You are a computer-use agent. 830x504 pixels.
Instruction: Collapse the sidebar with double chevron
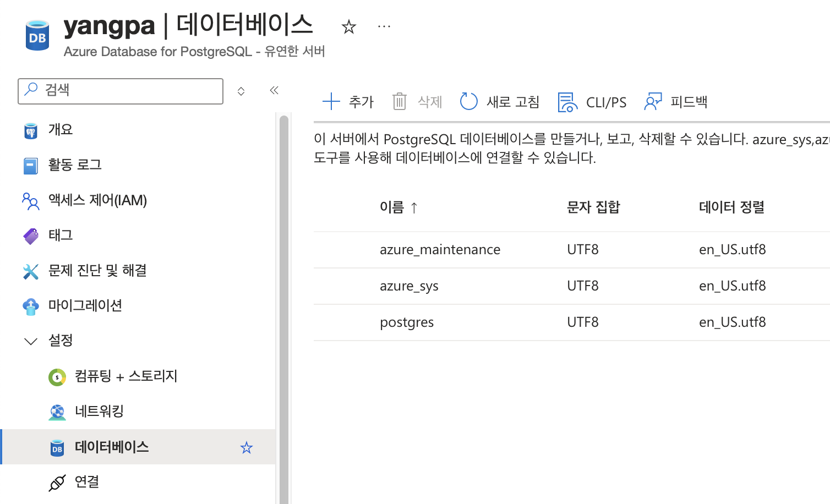coord(274,90)
